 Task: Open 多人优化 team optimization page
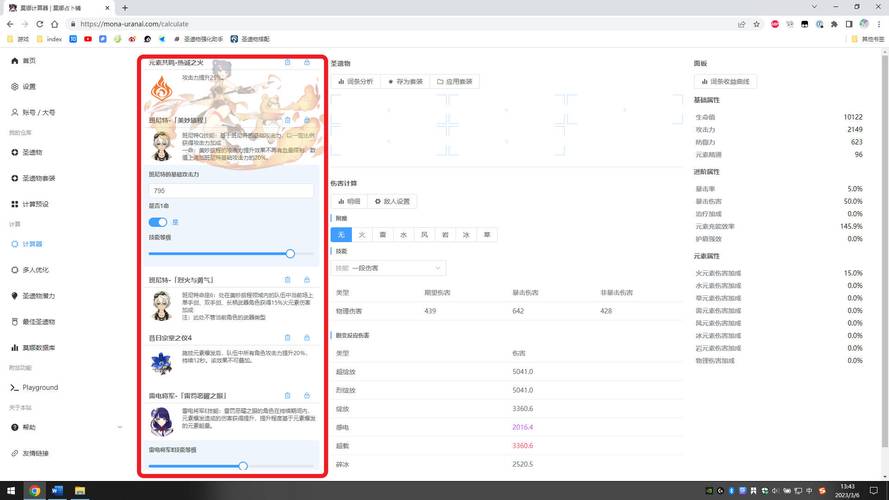(x=30, y=270)
